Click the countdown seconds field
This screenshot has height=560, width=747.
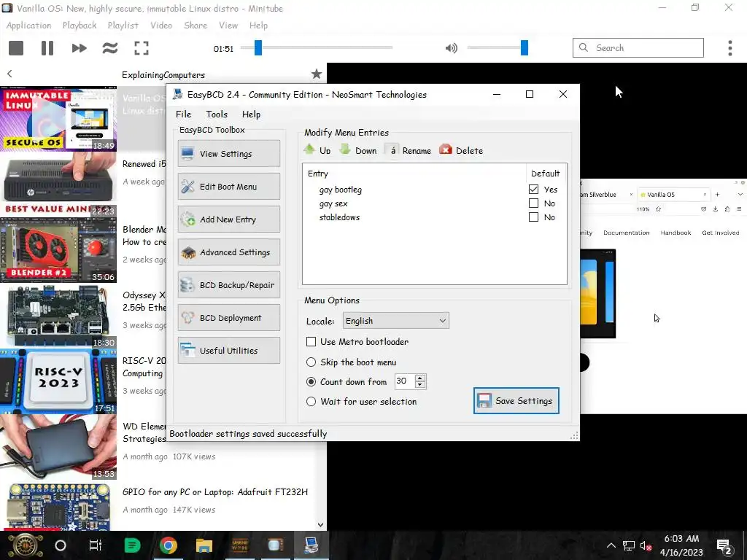404,381
